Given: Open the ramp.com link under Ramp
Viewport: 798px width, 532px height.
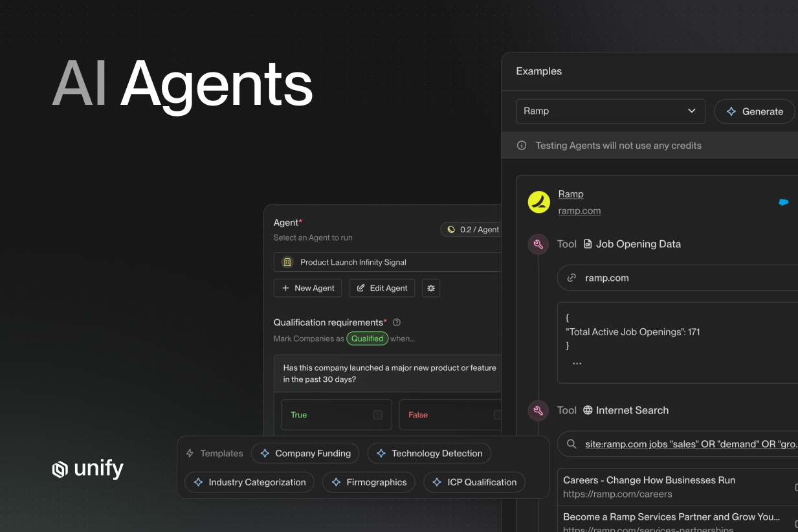Looking at the screenshot, I should coord(579,211).
